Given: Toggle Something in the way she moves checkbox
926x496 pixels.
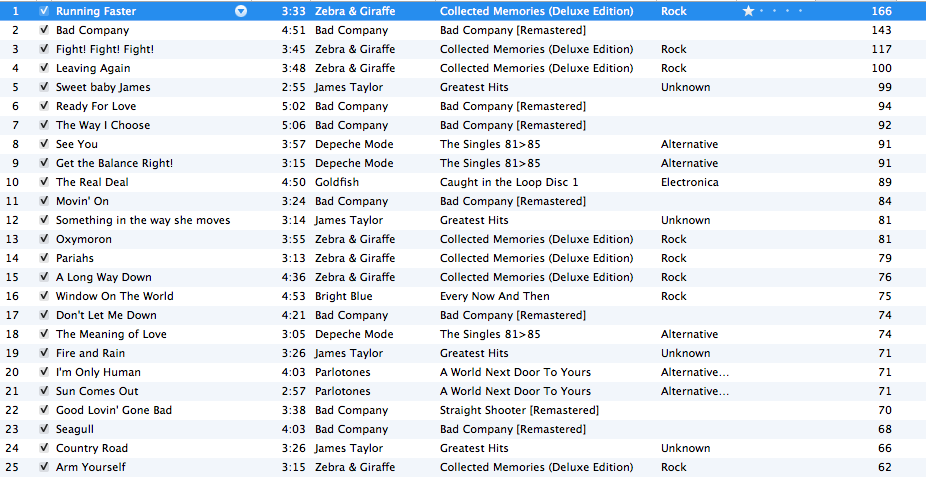Looking at the screenshot, I should point(44,220).
